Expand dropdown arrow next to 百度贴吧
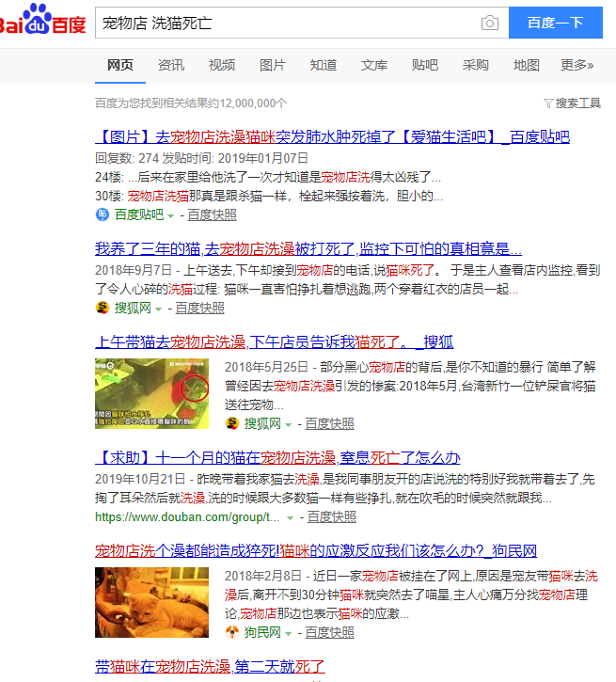This screenshot has height=682, width=616. click(x=171, y=216)
